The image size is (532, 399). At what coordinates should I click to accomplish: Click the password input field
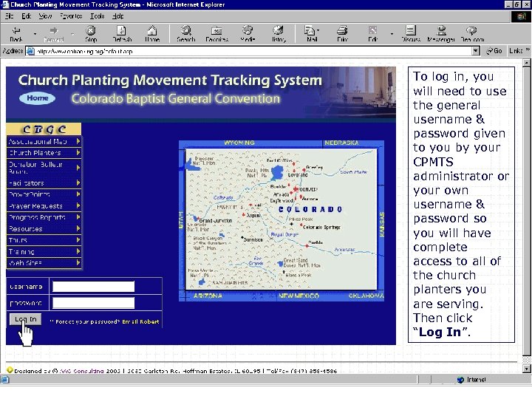point(93,303)
